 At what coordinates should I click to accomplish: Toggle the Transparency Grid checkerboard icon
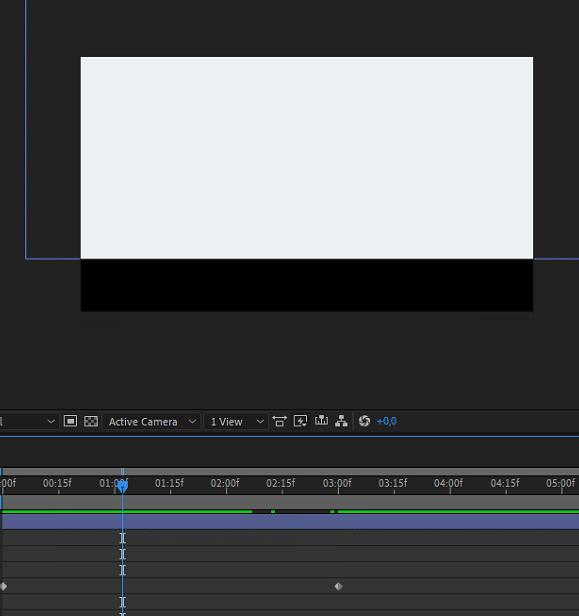[91, 421]
